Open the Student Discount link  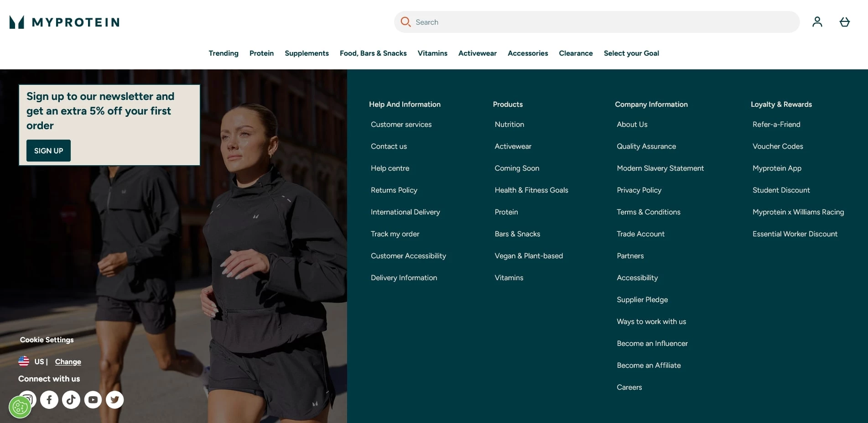[x=781, y=190]
